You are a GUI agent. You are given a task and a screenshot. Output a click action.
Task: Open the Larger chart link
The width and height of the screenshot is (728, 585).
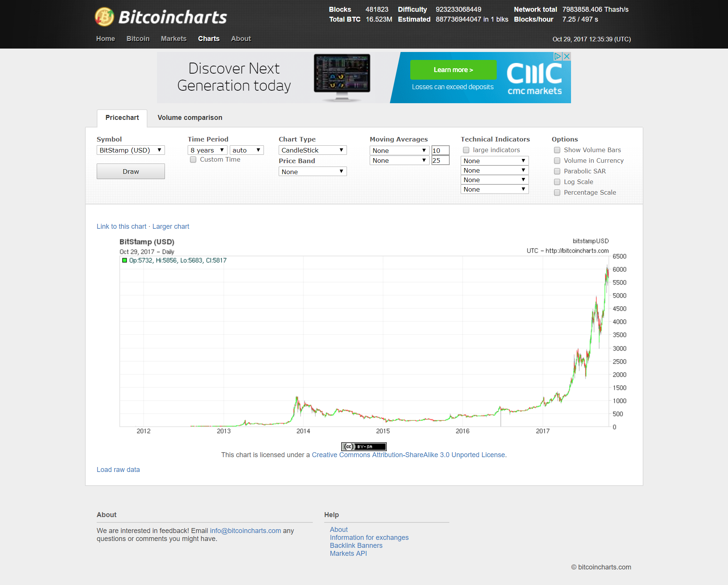tap(171, 226)
